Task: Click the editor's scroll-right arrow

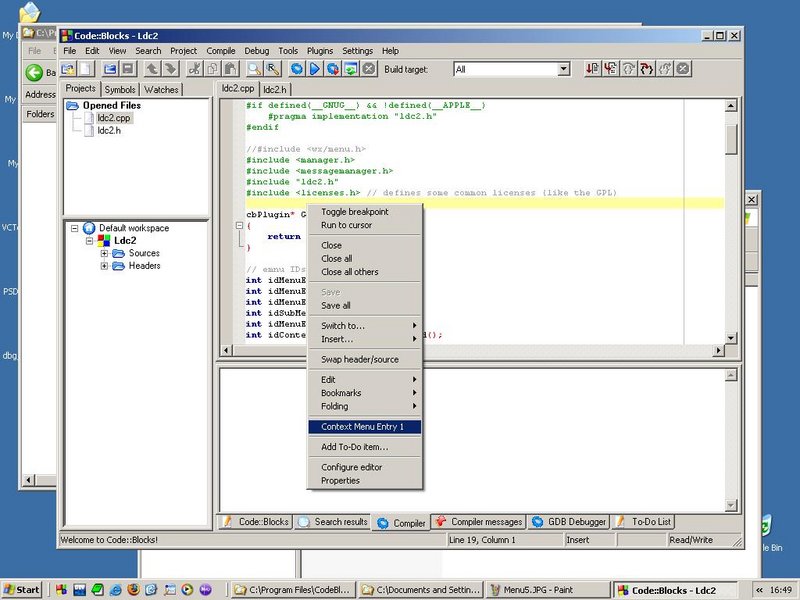Action: point(718,351)
